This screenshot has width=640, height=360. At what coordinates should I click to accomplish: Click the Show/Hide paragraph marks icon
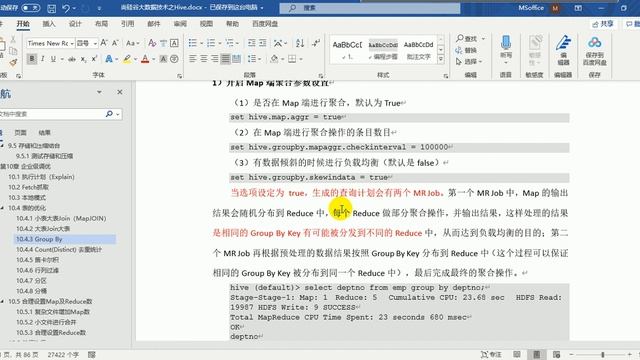tap(316, 43)
